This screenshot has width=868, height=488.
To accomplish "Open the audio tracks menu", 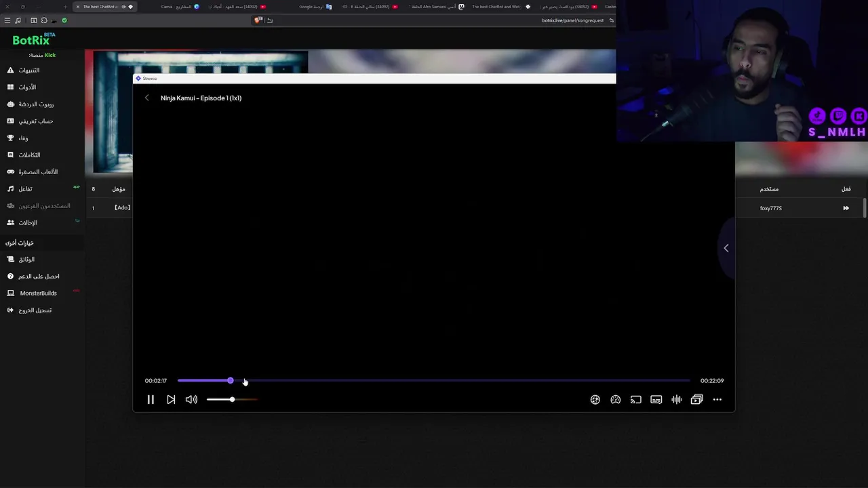I will point(677,400).
